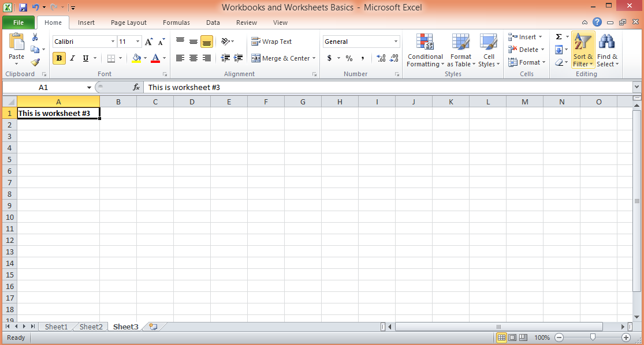644x345 pixels.
Task: Apply yellow Fill Color swatch
Action: click(136, 58)
